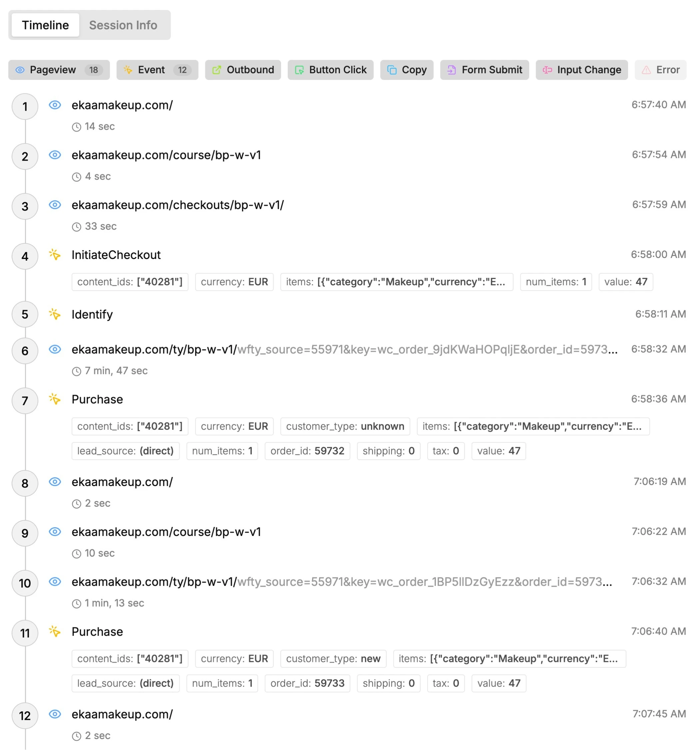The image size is (700, 750).
Task: Select timeline step marker 4
Action: [25, 257]
